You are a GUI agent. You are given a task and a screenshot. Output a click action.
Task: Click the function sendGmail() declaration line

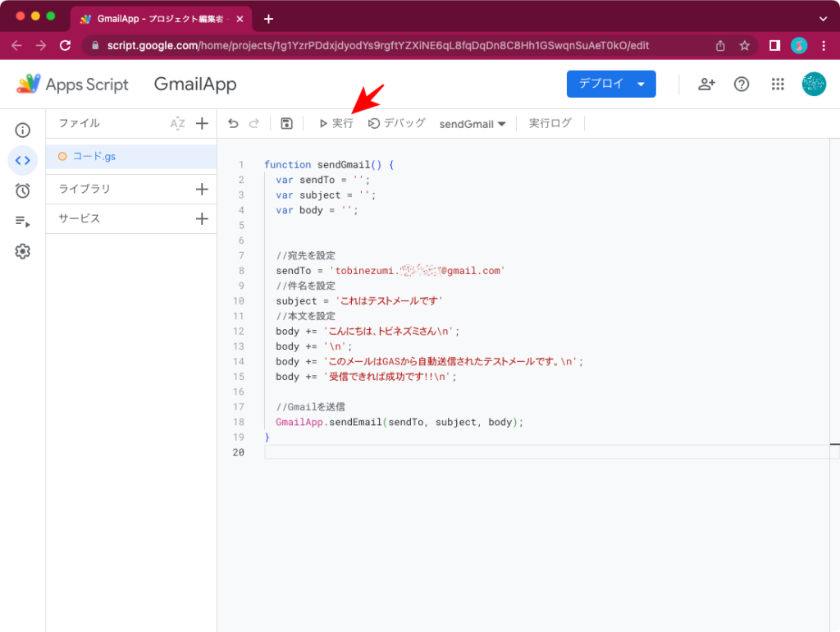329,165
